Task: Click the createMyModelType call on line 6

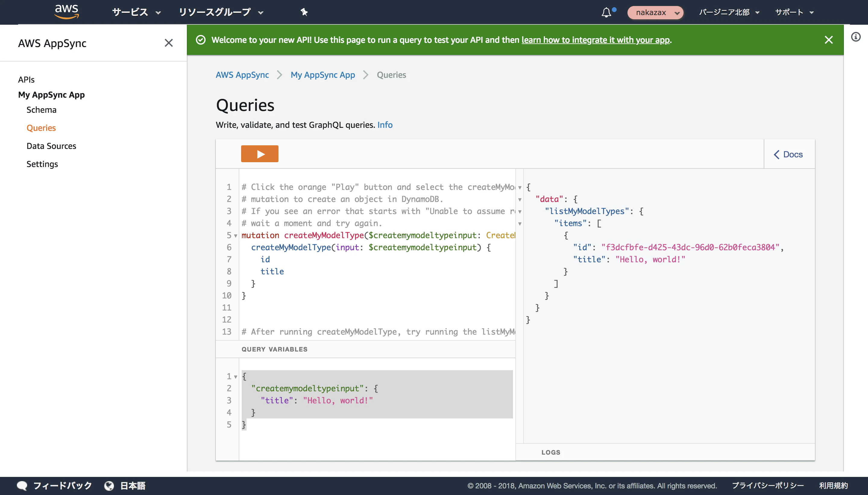Action: coord(291,247)
